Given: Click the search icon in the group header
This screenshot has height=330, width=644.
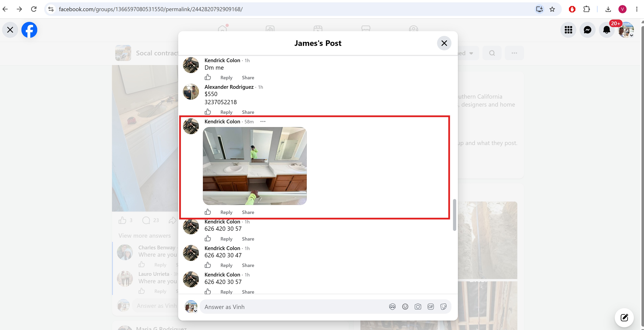Looking at the screenshot, I should pos(492,53).
